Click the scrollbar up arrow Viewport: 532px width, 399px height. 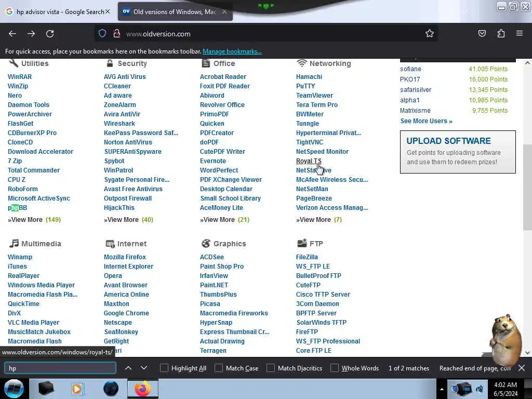pyautogui.click(x=527, y=63)
